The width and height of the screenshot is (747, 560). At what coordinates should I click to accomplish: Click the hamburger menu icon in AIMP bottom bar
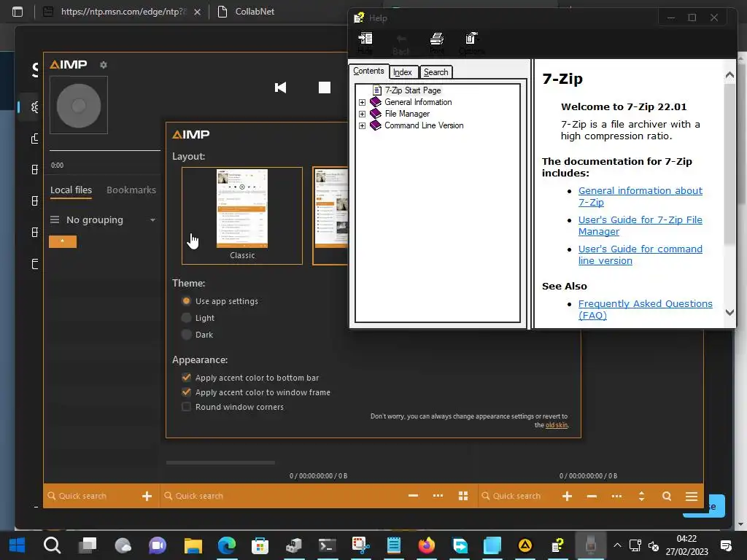[x=692, y=496]
